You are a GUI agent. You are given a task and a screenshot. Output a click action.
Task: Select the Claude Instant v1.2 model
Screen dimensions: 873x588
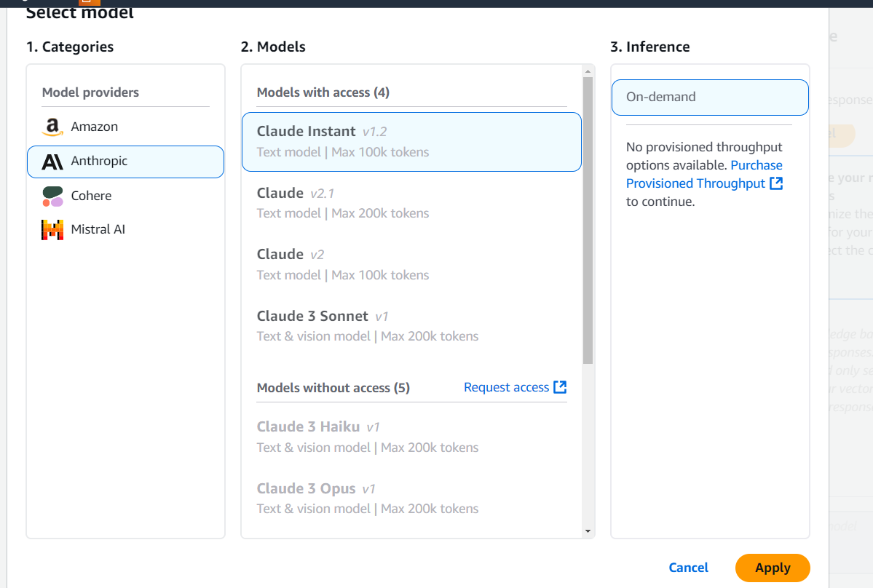(x=411, y=142)
